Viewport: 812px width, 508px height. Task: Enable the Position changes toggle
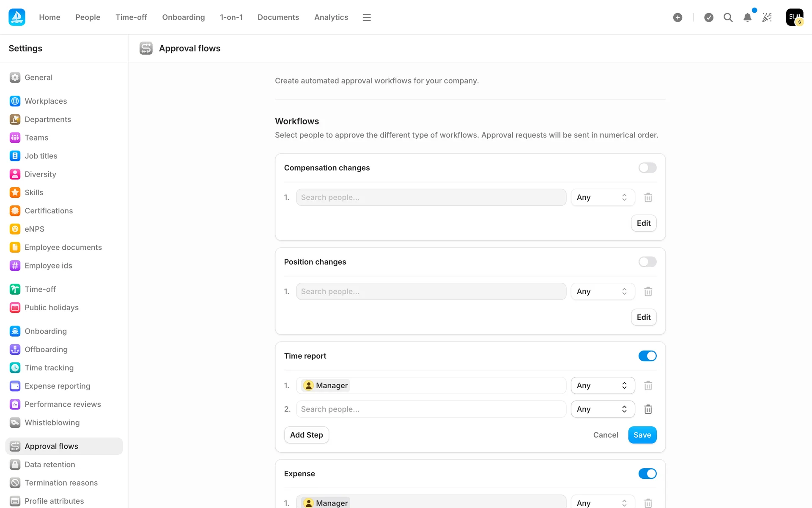[647, 262]
